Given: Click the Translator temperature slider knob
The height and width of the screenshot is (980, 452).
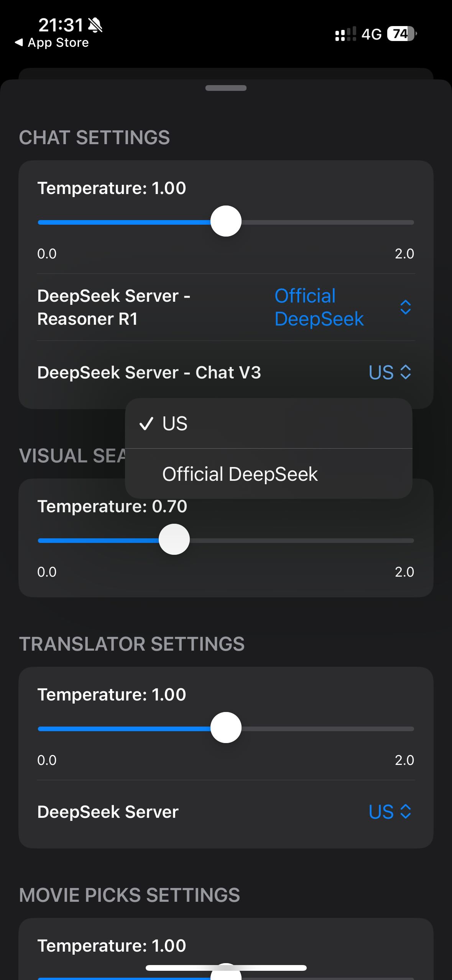Looking at the screenshot, I should point(226,728).
